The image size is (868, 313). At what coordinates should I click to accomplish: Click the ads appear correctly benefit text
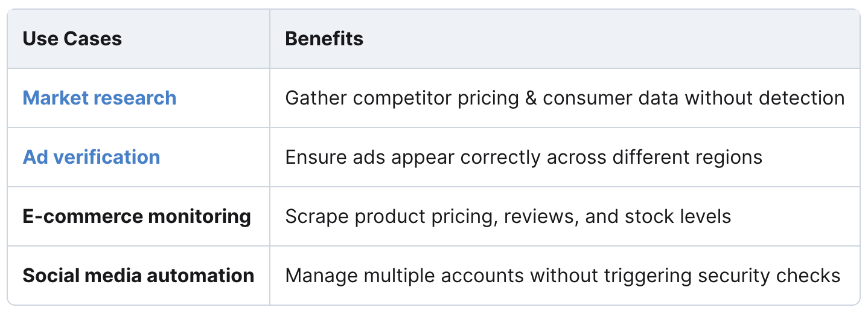click(524, 157)
